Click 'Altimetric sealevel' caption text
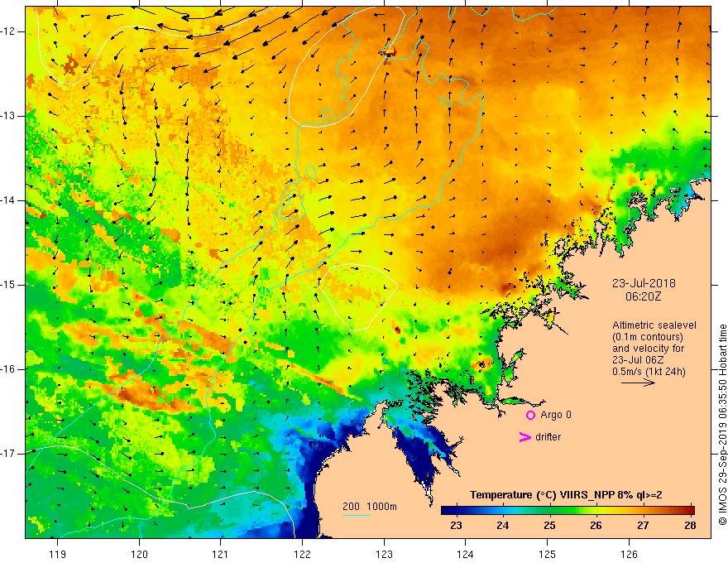Image resolution: width=728 pixels, height=563 pixels. click(x=654, y=325)
